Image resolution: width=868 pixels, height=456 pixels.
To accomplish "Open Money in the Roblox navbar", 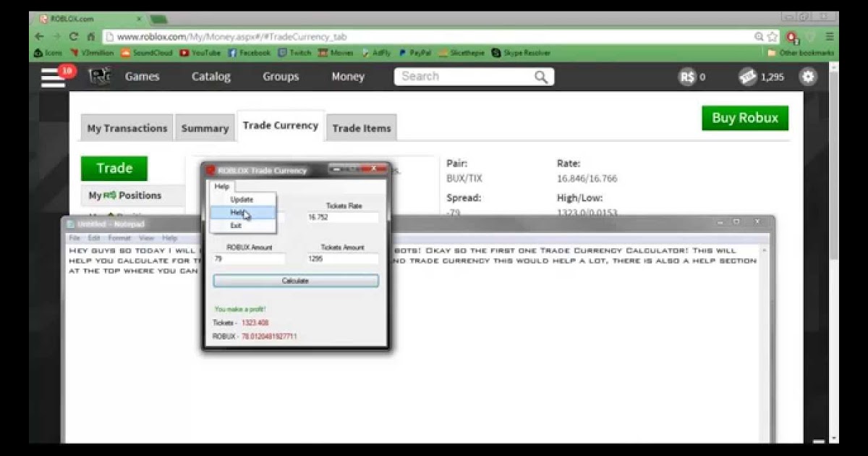I will (348, 77).
